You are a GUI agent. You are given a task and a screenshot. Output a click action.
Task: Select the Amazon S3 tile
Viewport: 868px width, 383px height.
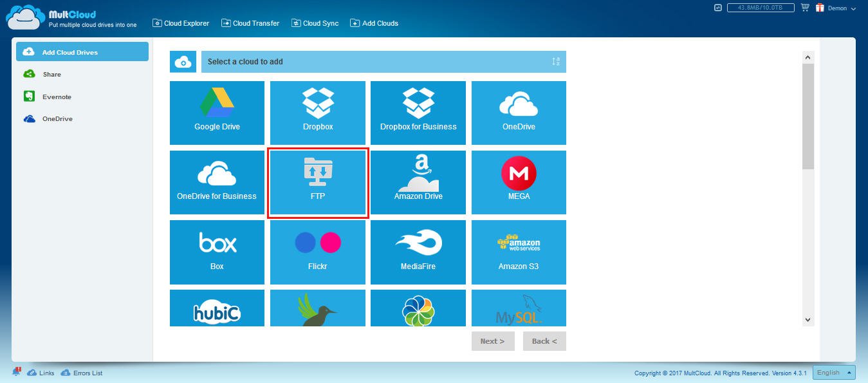pyautogui.click(x=519, y=252)
